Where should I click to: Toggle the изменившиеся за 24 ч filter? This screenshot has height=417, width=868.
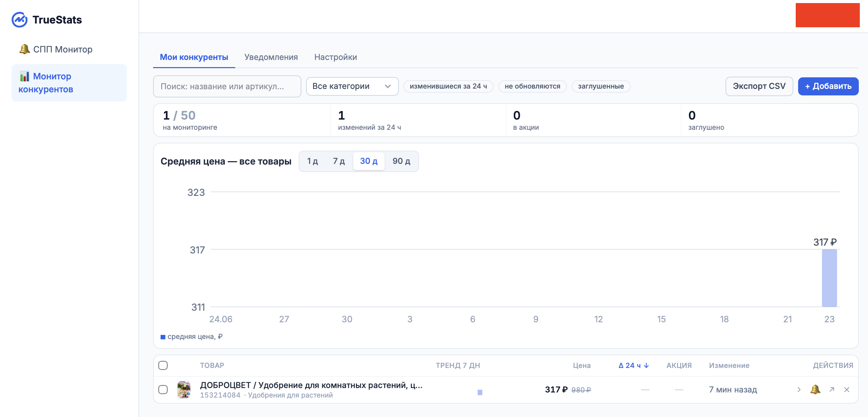coord(448,86)
